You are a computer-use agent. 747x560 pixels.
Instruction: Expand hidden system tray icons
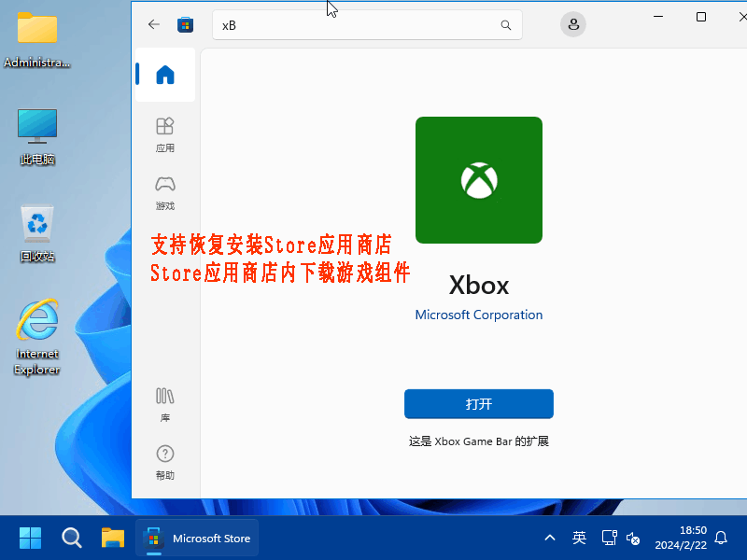click(x=550, y=539)
